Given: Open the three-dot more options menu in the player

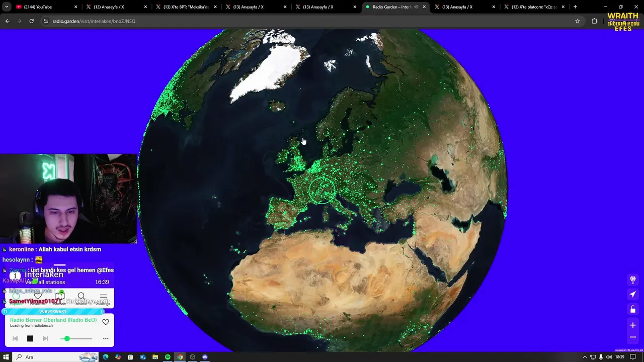Looking at the screenshot, I should (x=106, y=339).
